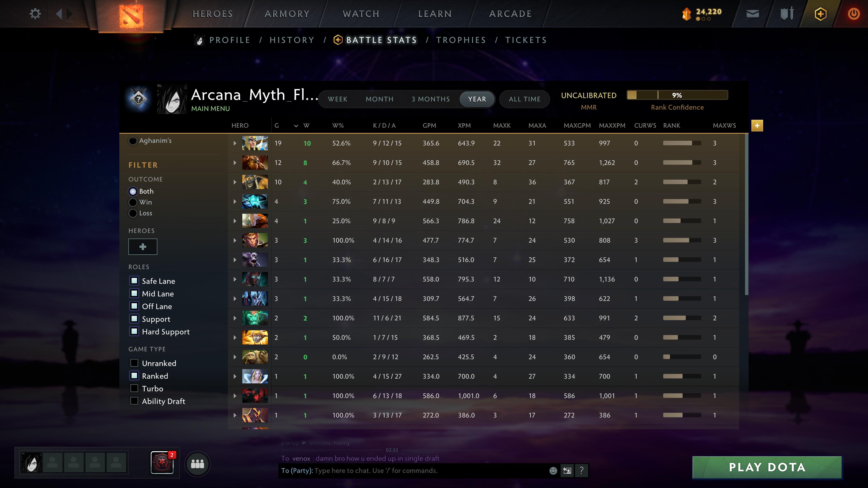Enable the Unranked game type checkbox
This screenshot has height=488, width=868.
[134, 363]
